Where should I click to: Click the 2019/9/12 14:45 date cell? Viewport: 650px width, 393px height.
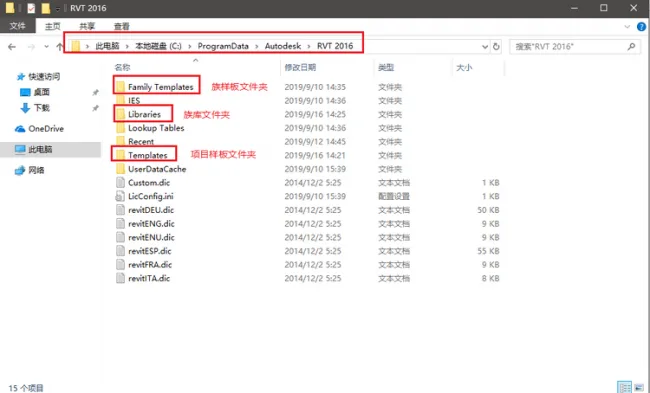pos(315,141)
